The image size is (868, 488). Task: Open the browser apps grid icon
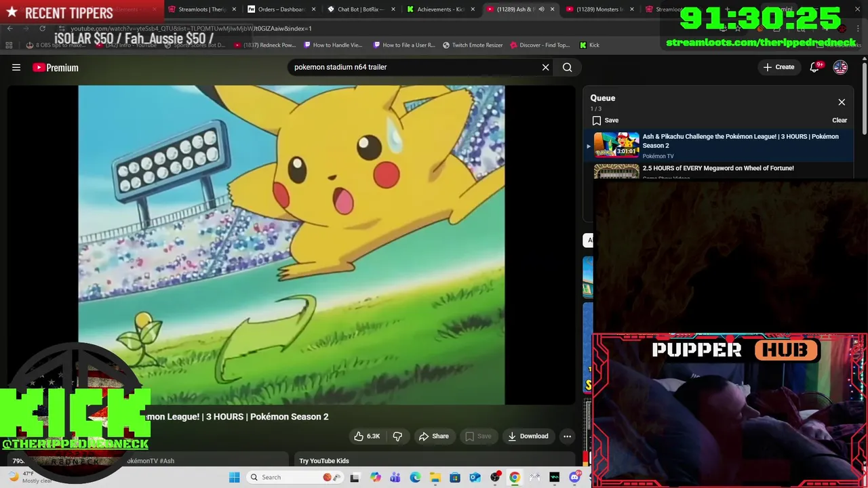tap(9, 45)
